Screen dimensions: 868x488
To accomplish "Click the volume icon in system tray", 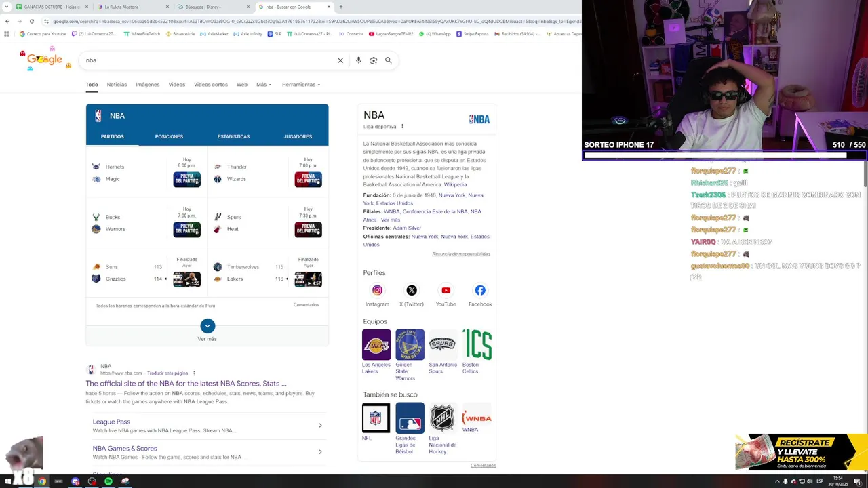I will [x=810, y=481].
